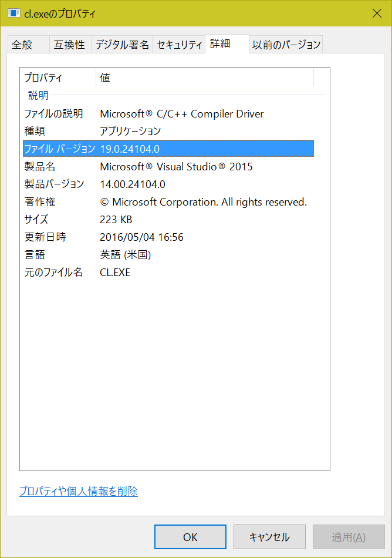Switch to the セキュリティ tab
The image size is (392, 558).
pyautogui.click(x=179, y=45)
